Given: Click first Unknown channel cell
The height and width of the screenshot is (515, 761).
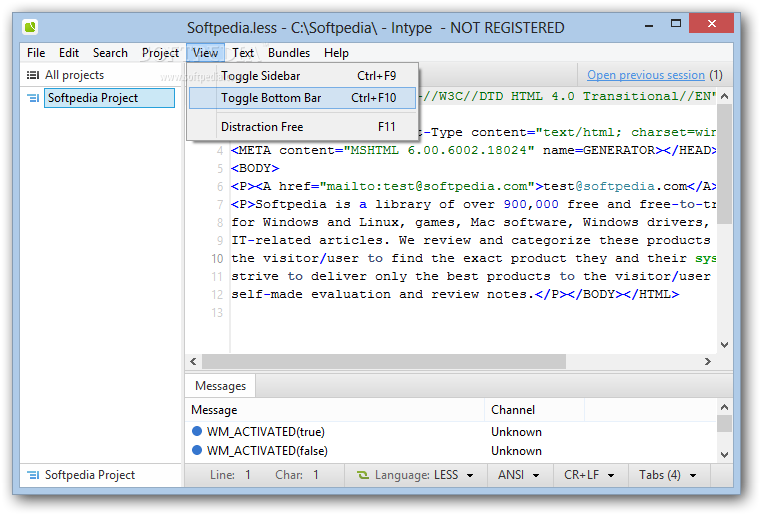Looking at the screenshot, I should pos(516,432).
